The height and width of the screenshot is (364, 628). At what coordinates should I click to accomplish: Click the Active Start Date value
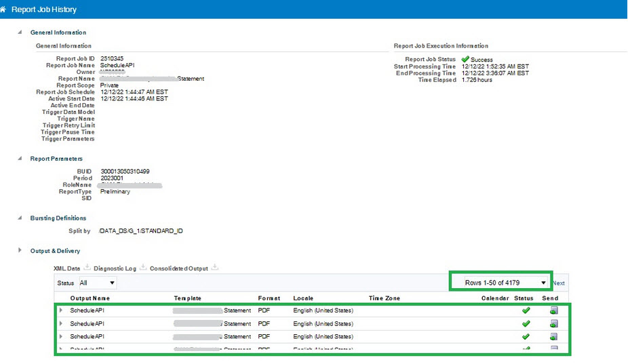click(134, 99)
